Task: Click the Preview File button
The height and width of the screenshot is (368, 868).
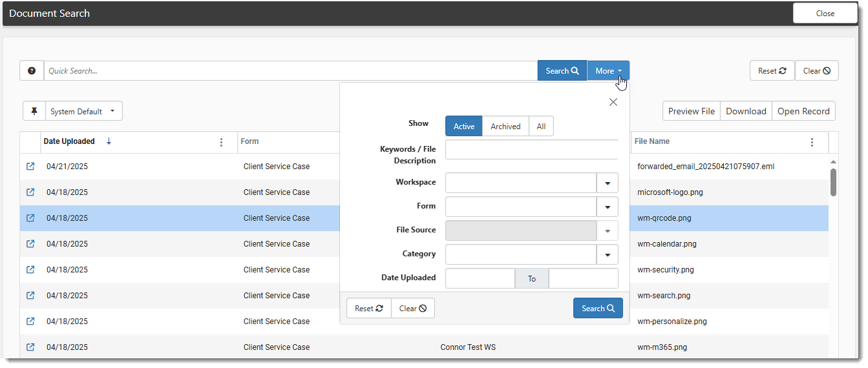Action: (691, 111)
